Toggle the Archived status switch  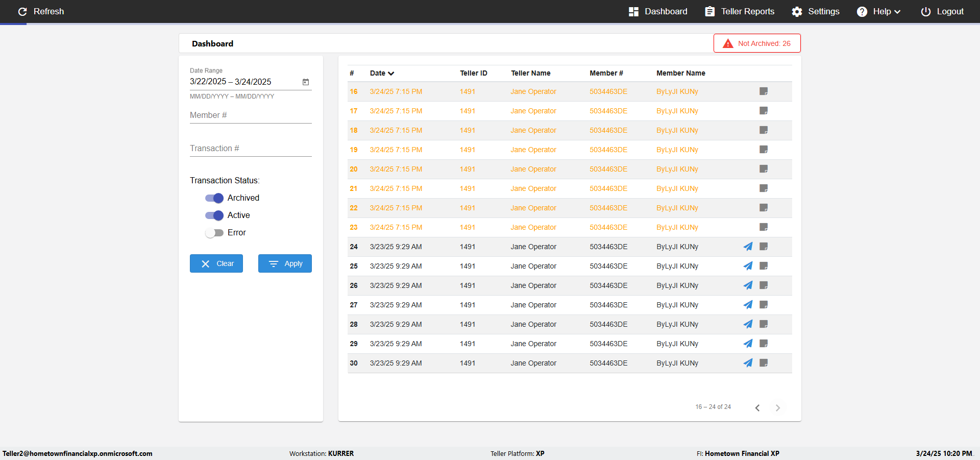pos(214,198)
